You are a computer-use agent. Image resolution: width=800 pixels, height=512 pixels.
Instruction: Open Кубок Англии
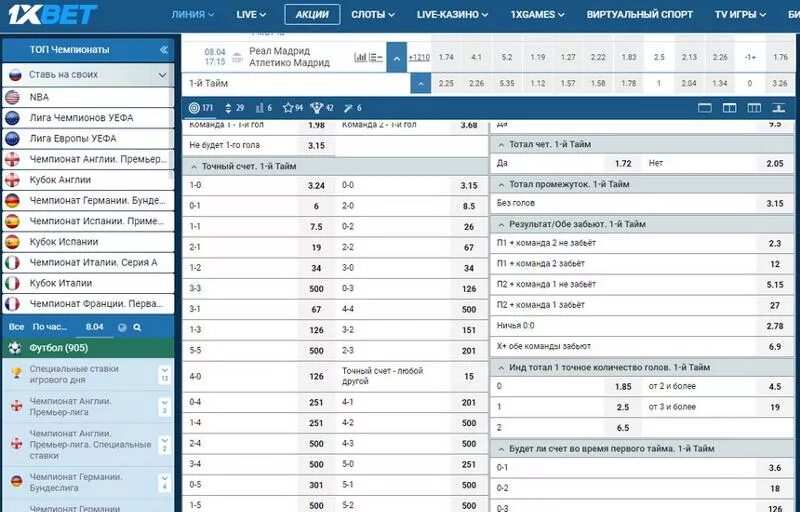coord(88,180)
